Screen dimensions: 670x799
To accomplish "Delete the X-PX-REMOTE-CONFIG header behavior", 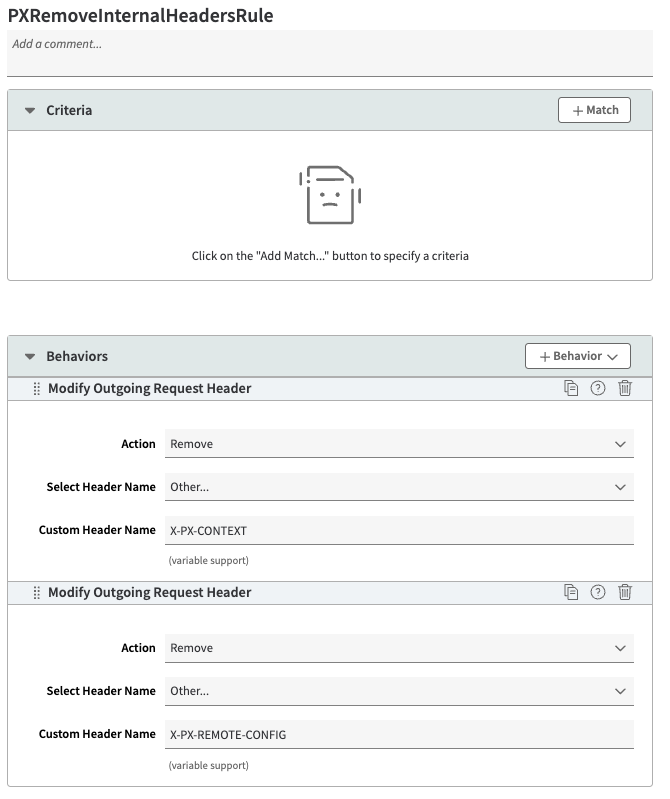I will [625, 592].
